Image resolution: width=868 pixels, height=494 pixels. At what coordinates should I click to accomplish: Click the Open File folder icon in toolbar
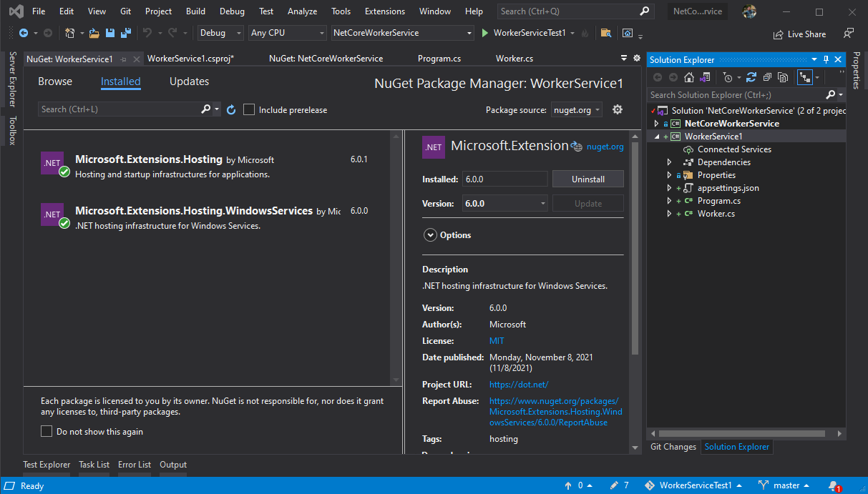[x=94, y=33]
